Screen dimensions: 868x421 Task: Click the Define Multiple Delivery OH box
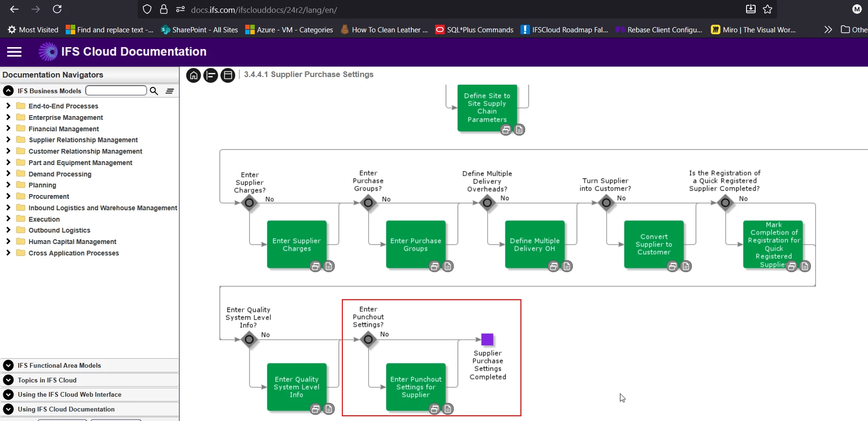535,245
